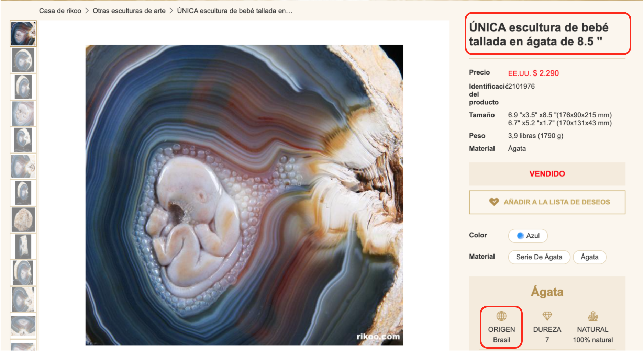Click the crystal cluster icon above NATURAL

point(593,316)
